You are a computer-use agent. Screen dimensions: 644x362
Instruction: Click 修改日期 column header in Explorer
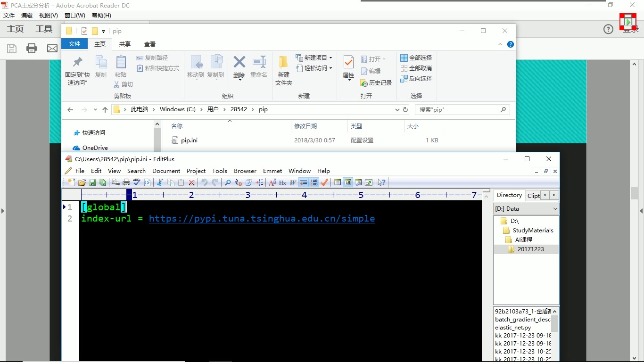pos(305,126)
